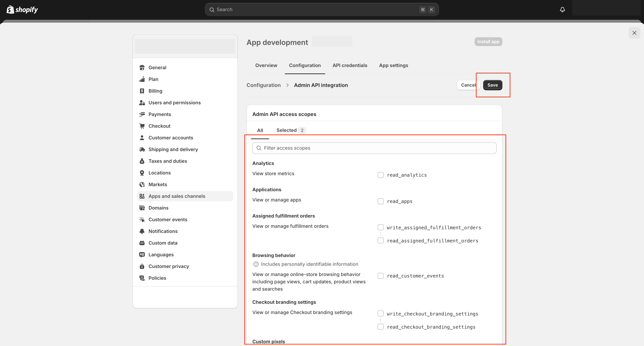Switch to the API credentials tab

[349, 66]
